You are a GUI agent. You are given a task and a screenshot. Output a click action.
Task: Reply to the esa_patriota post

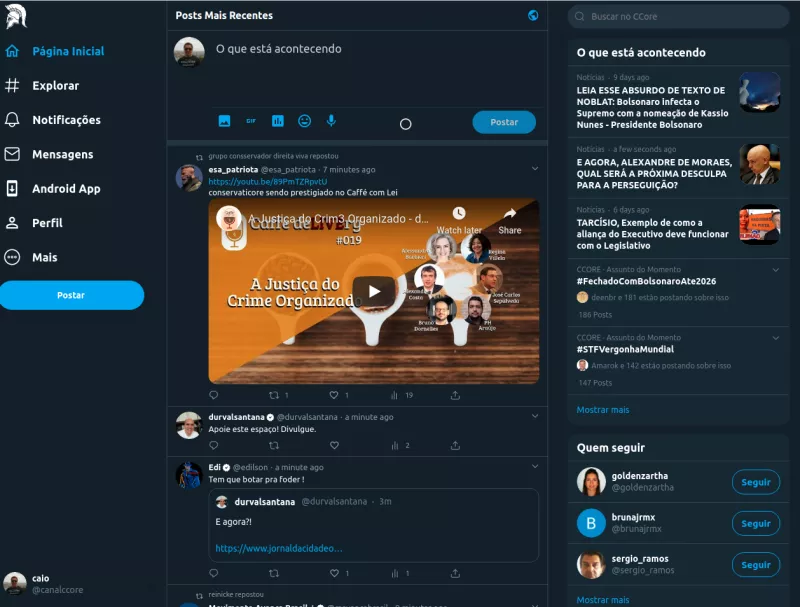coord(214,395)
